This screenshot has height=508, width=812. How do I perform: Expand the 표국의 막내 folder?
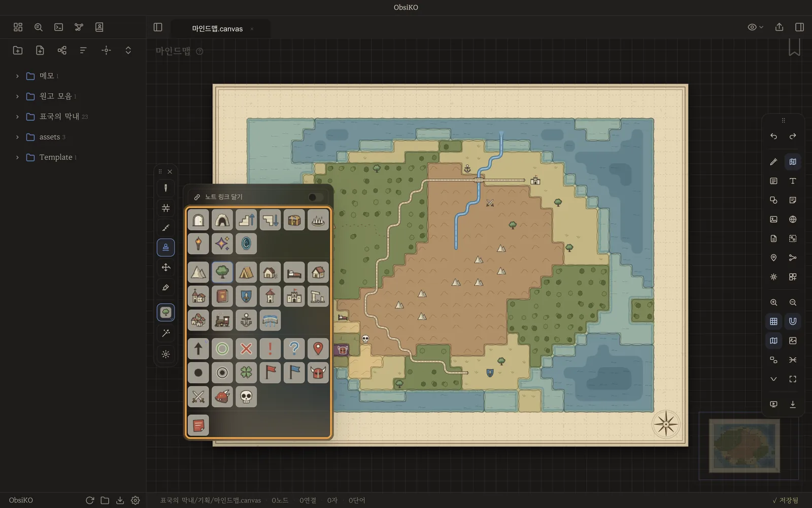click(17, 117)
